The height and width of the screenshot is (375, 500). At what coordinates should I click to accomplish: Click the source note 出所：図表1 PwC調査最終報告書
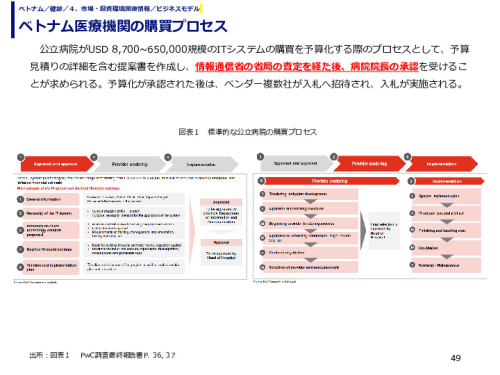[102, 355]
